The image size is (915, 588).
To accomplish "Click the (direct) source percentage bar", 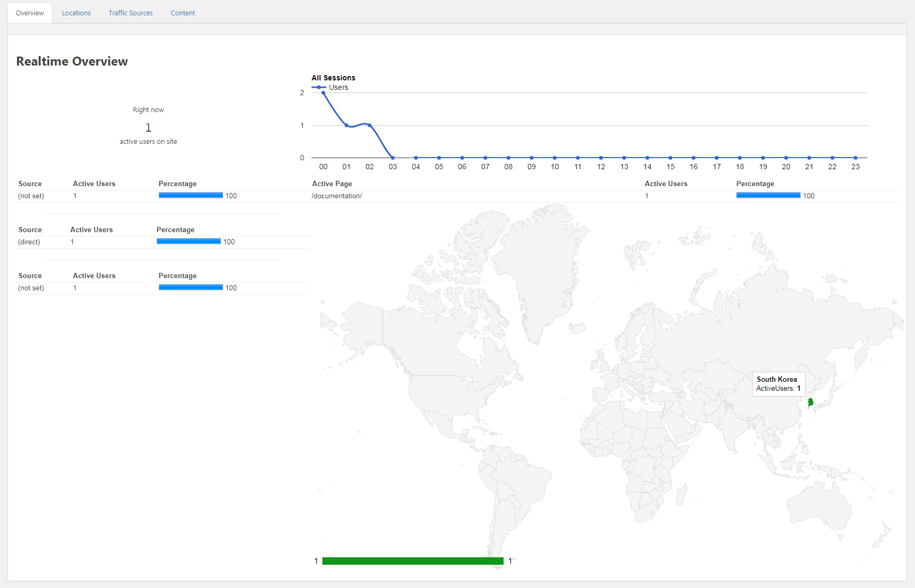I will [x=188, y=242].
